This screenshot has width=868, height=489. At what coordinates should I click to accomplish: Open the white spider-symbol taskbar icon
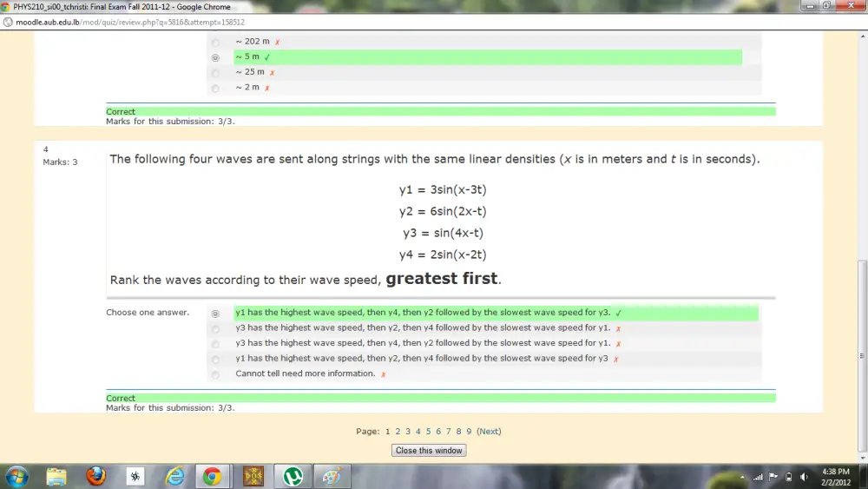point(135,476)
